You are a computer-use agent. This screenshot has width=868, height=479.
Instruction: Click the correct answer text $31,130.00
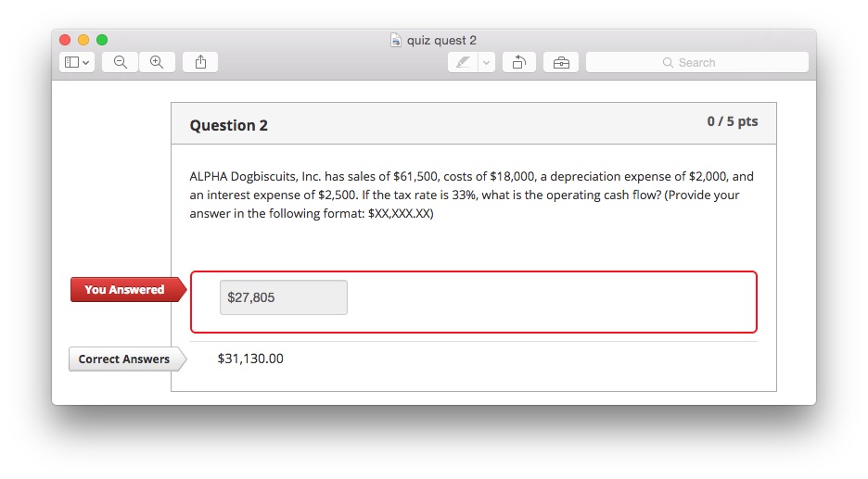click(x=250, y=359)
